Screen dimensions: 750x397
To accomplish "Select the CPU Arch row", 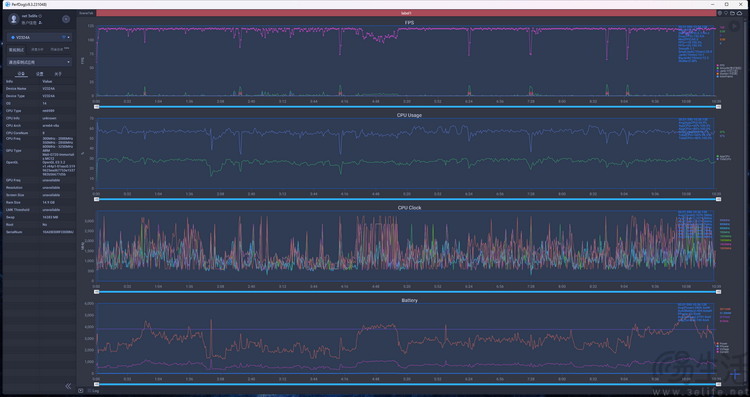I will point(40,126).
